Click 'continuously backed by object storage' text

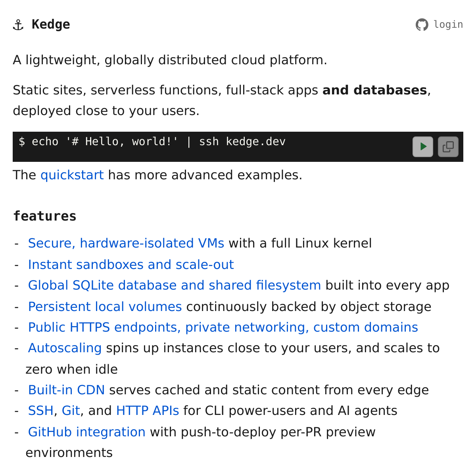tap(309, 307)
